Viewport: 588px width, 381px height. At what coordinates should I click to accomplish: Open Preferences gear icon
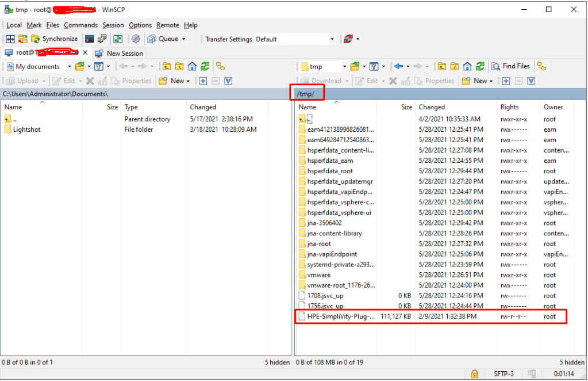(136, 39)
